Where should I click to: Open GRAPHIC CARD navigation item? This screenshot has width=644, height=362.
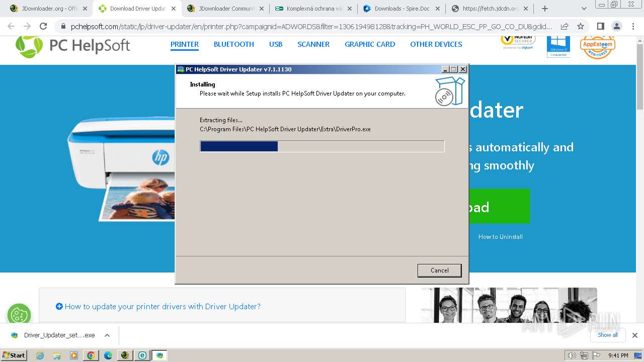pyautogui.click(x=370, y=44)
